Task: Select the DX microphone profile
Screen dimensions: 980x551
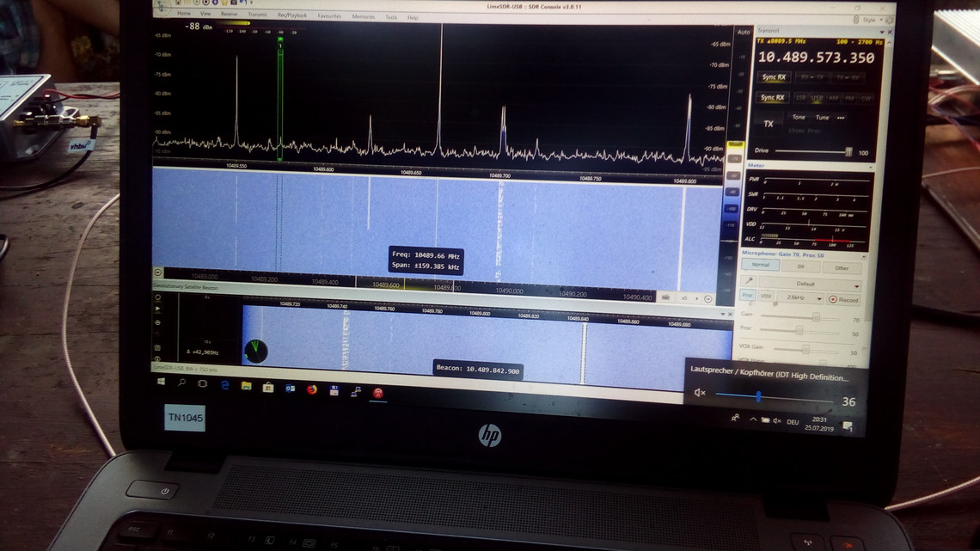Action: point(800,266)
